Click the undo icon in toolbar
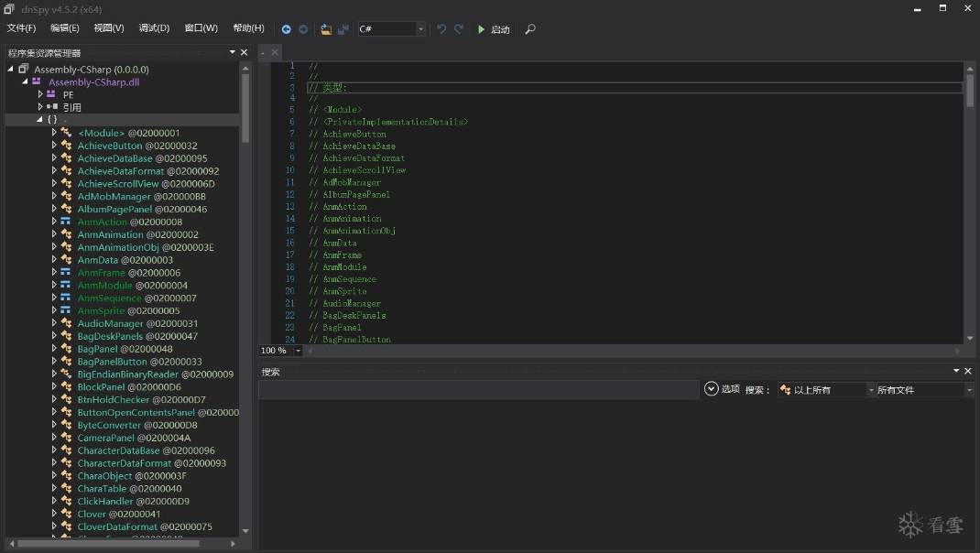 click(x=441, y=29)
